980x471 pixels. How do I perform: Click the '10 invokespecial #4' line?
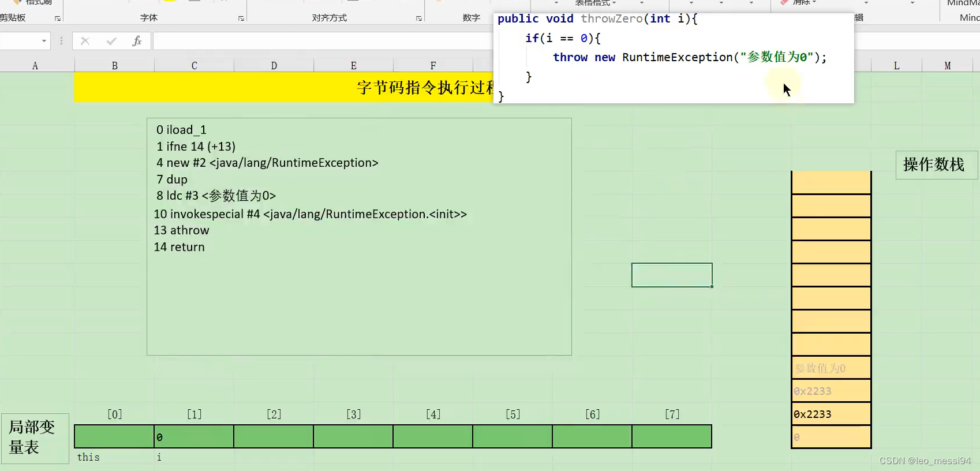[311, 214]
